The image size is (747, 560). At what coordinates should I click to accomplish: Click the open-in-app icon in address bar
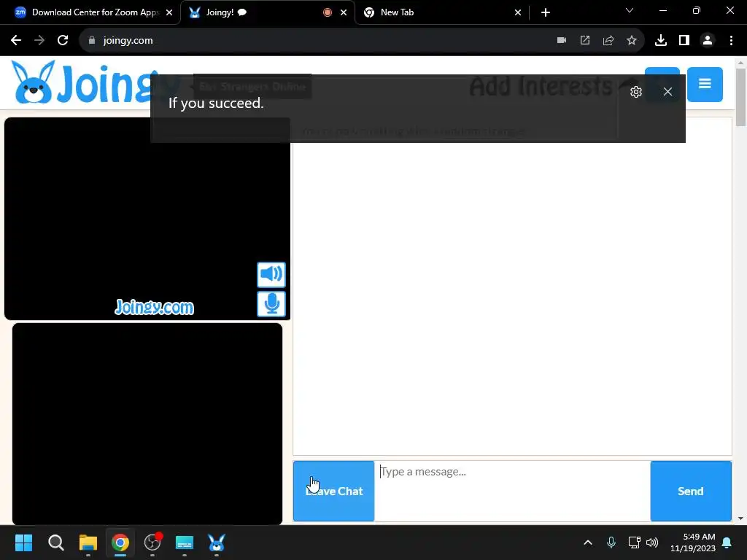click(x=585, y=41)
